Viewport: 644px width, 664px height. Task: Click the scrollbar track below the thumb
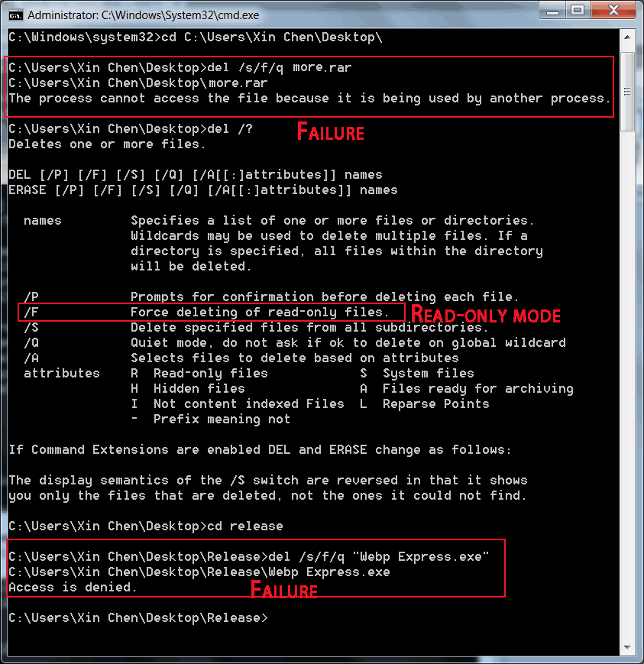[x=627, y=385]
